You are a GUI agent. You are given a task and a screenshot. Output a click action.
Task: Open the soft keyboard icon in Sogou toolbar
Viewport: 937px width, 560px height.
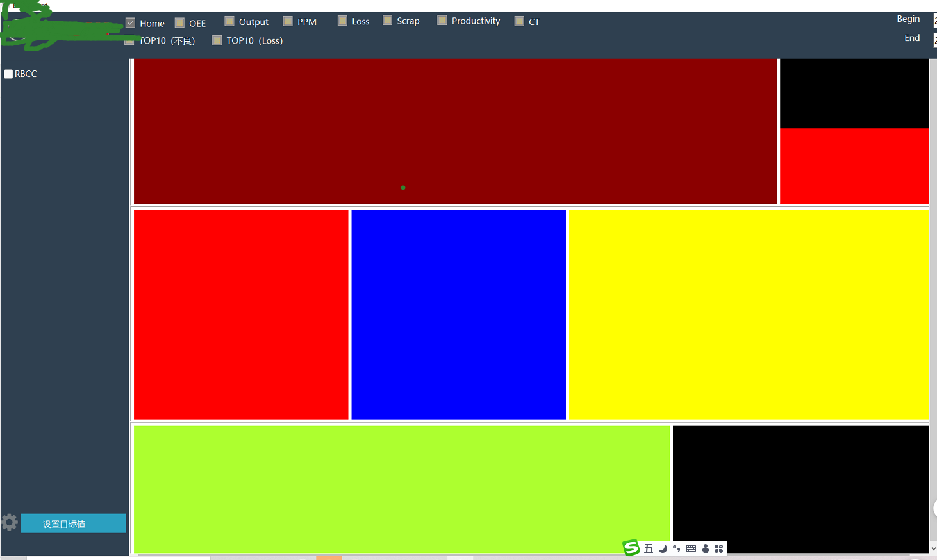pyautogui.click(x=690, y=548)
